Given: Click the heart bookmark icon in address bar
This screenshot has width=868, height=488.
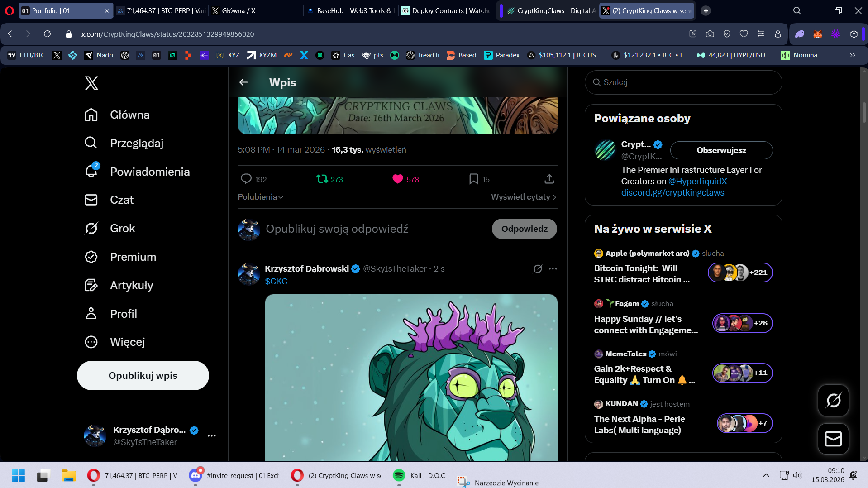Looking at the screenshot, I should (744, 34).
